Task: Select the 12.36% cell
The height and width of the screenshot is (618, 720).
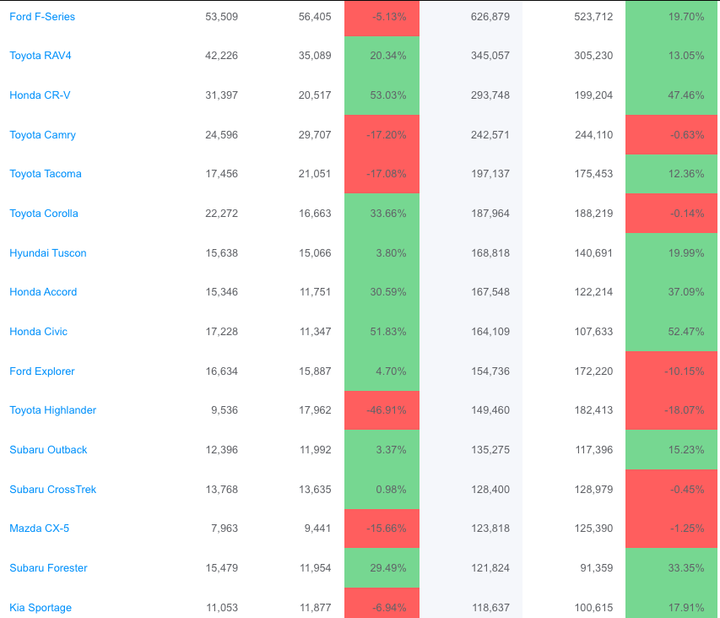Action: [x=671, y=174]
